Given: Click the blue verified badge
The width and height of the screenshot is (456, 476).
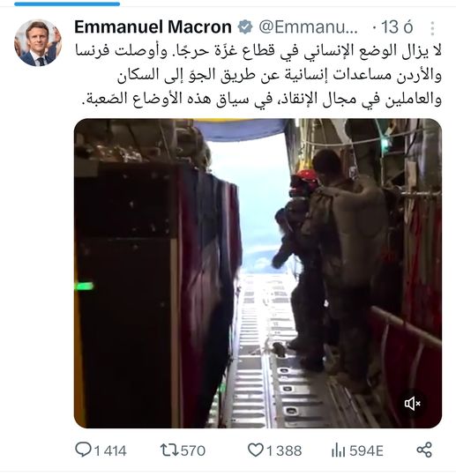Looking at the screenshot, I should [245, 27].
